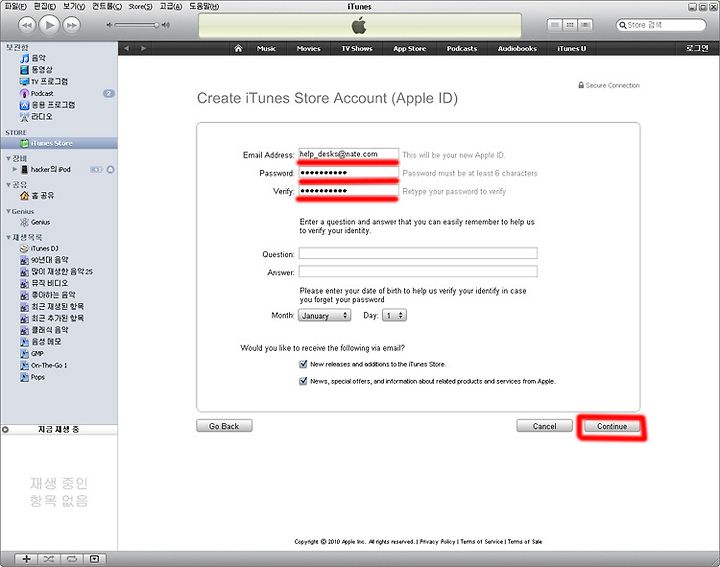Toggle shuffle in the bottom bar
This screenshot has height=567, width=720.
click(49, 559)
